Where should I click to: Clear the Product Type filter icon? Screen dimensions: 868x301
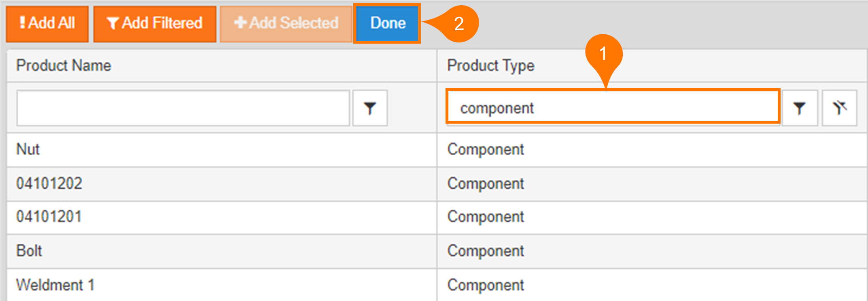point(839,108)
